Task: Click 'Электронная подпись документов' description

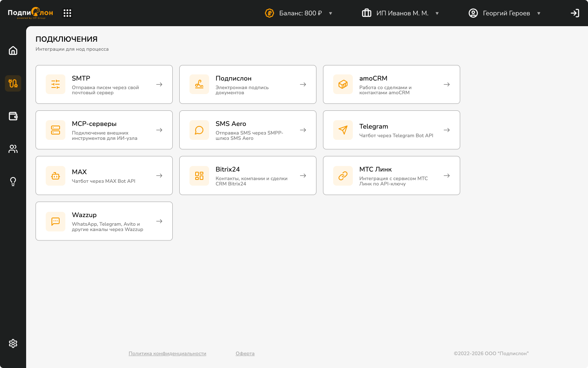Action: [x=242, y=90]
